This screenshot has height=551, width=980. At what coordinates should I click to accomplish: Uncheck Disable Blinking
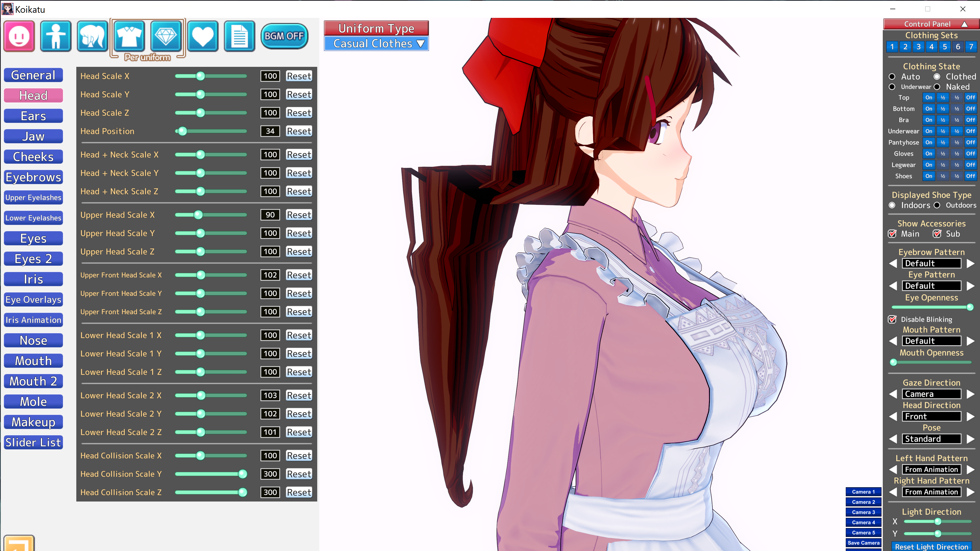click(892, 319)
